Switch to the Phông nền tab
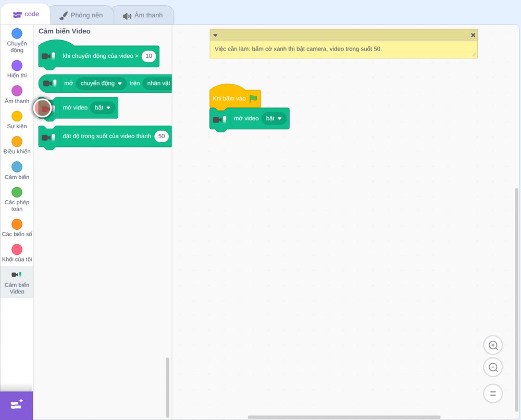 (x=81, y=15)
